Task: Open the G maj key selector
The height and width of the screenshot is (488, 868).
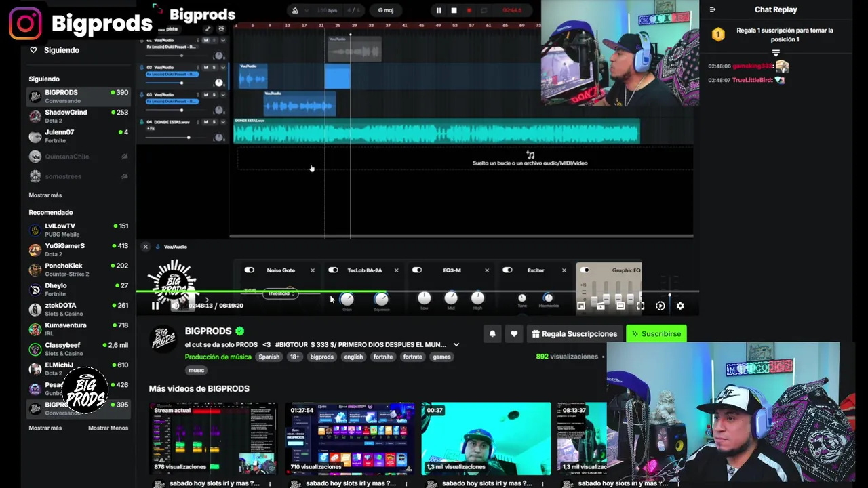Action: coord(386,10)
